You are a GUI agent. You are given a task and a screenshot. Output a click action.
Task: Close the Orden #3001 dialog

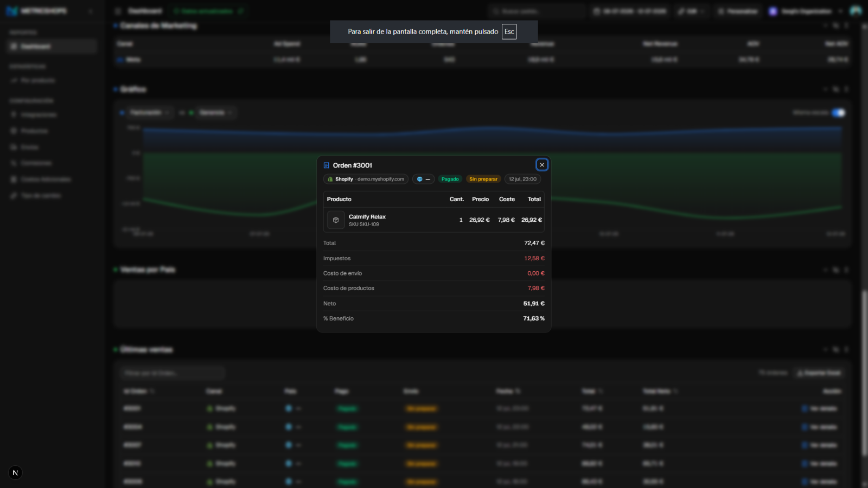coord(541,165)
